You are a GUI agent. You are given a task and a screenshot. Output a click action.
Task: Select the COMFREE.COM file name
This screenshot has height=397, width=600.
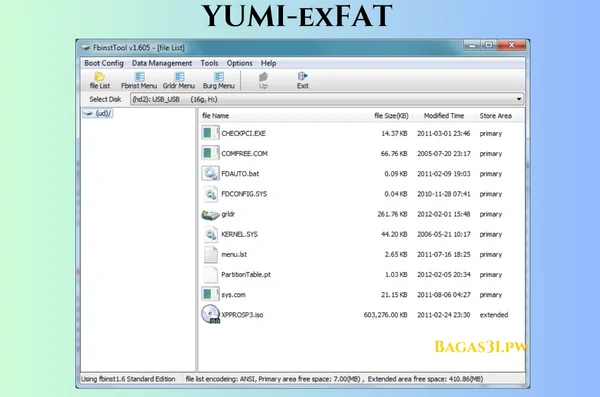pos(244,154)
